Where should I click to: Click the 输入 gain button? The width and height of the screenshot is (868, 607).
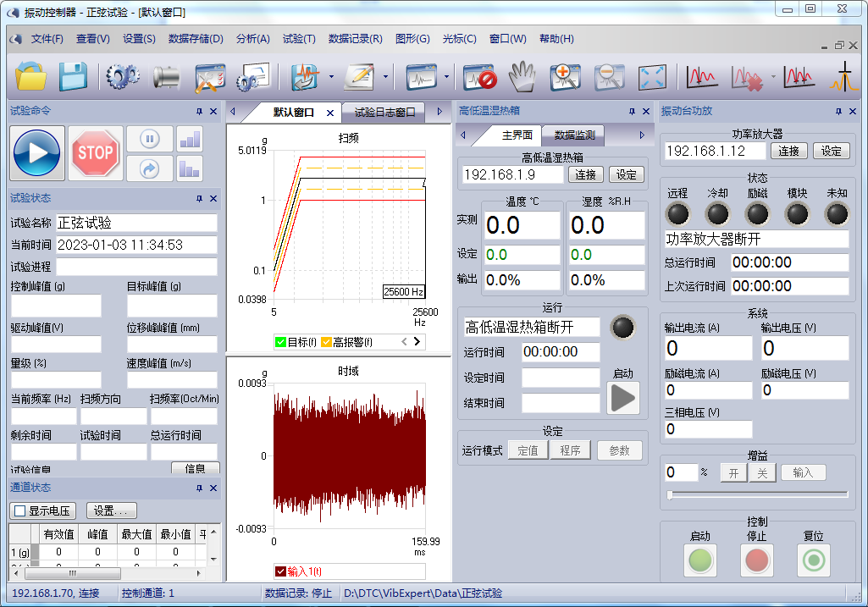pyautogui.click(x=803, y=472)
